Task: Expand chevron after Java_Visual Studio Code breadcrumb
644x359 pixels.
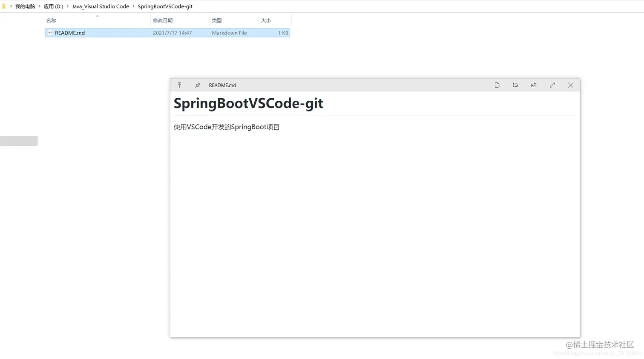Action: coord(133,6)
